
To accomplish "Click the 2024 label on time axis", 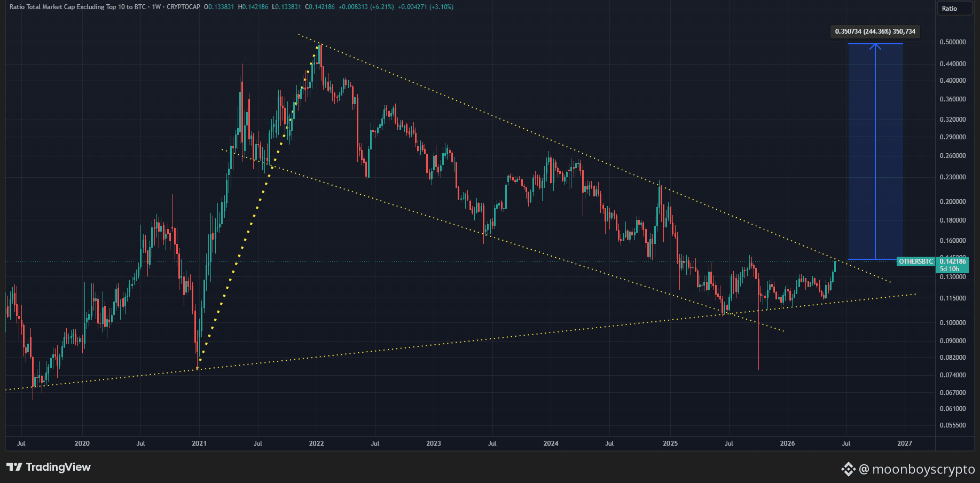I will 551,444.
